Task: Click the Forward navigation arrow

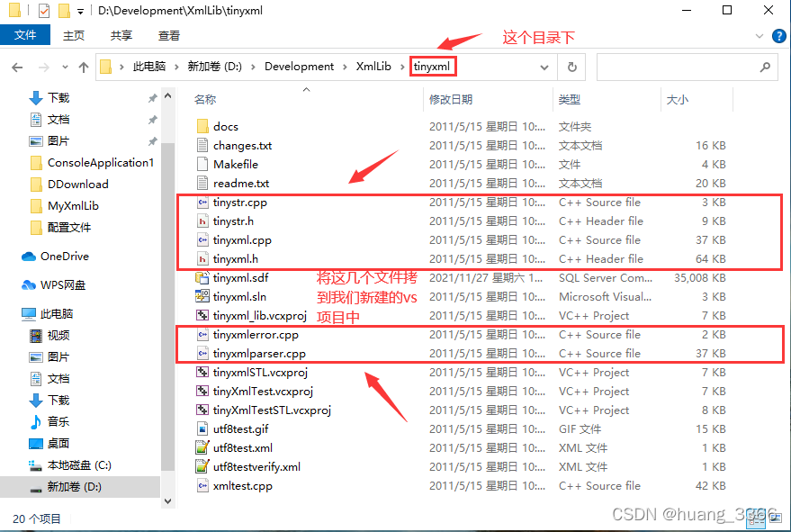Action: pyautogui.click(x=44, y=68)
